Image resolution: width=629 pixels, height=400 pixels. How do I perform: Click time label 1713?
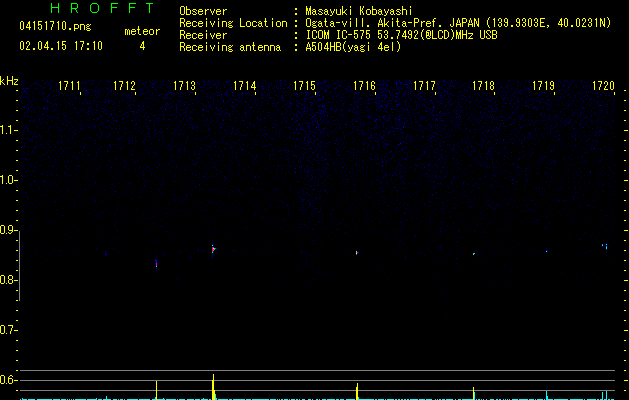point(184,86)
